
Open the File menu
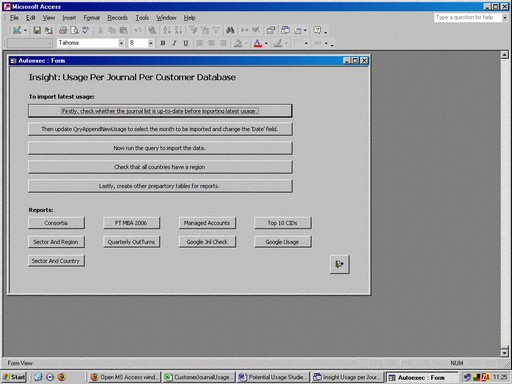coord(14,18)
